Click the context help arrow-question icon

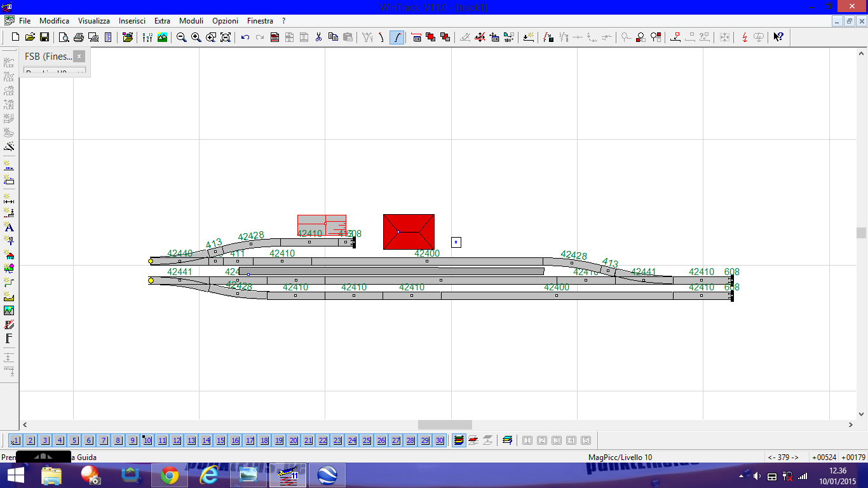[778, 37]
